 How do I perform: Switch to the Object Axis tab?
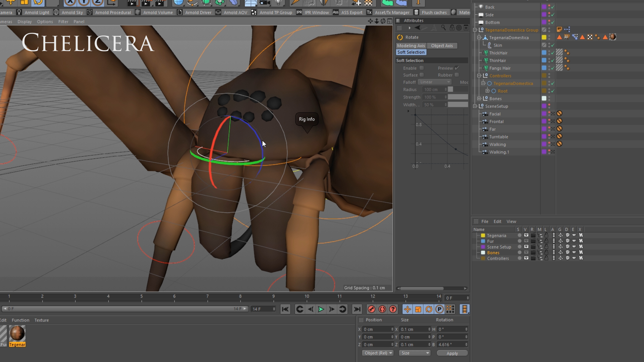[x=442, y=46]
